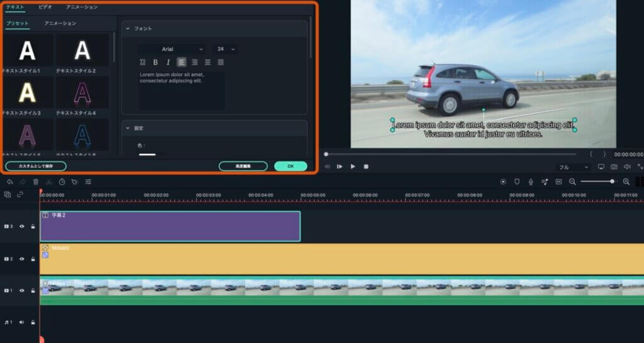Image resolution: width=644 pixels, height=343 pixels.
Task: Click the white text color swatch
Action: click(147, 155)
